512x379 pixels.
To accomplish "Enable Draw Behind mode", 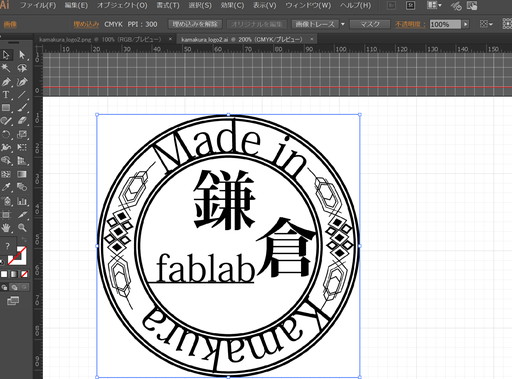I will tap(14, 287).
